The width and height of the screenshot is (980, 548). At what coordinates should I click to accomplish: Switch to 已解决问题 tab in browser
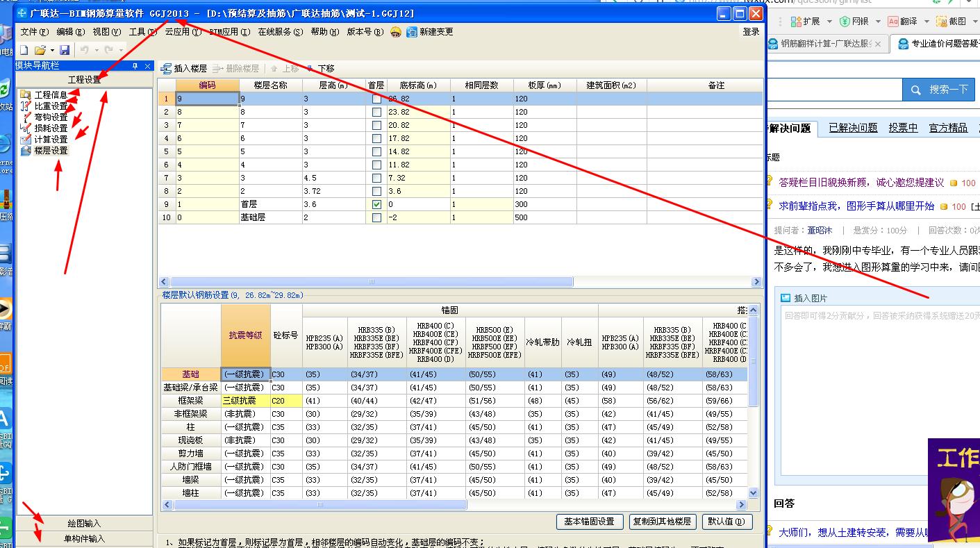[x=853, y=128]
